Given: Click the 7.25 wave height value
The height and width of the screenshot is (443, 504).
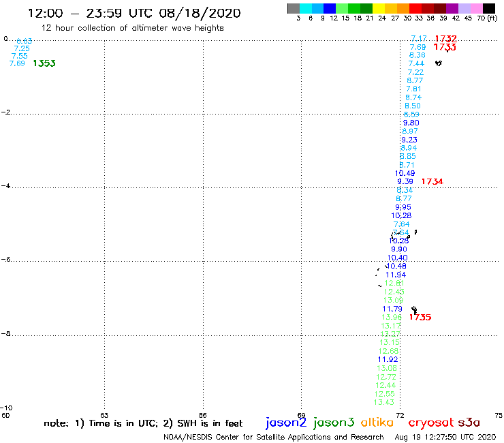Looking at the screenshot, I should pos(22,48).
